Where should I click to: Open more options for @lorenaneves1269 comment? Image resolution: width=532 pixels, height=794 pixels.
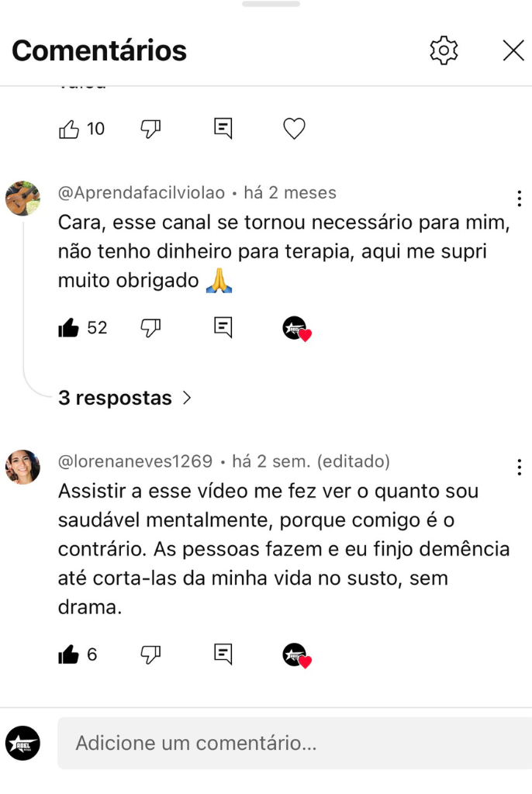(519, 467)
